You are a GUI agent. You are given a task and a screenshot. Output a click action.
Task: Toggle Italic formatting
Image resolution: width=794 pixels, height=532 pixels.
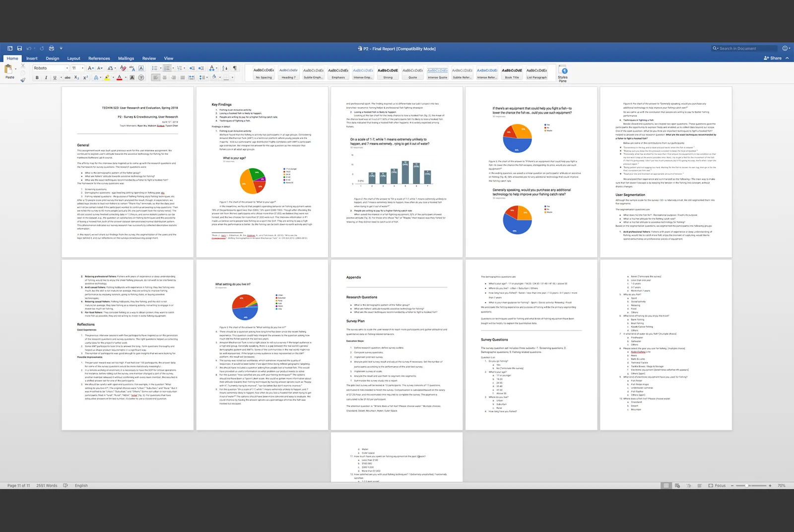coord(46,77)
